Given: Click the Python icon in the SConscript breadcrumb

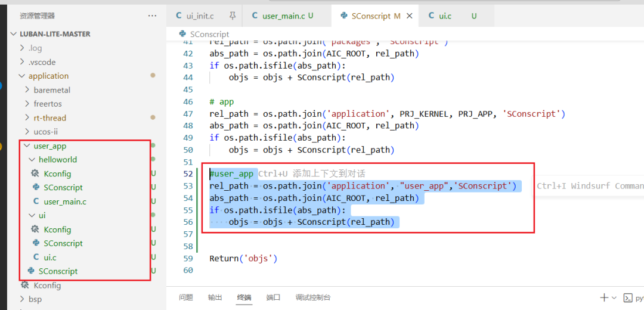Looking at the screenshot, I should tap(182, 34).
